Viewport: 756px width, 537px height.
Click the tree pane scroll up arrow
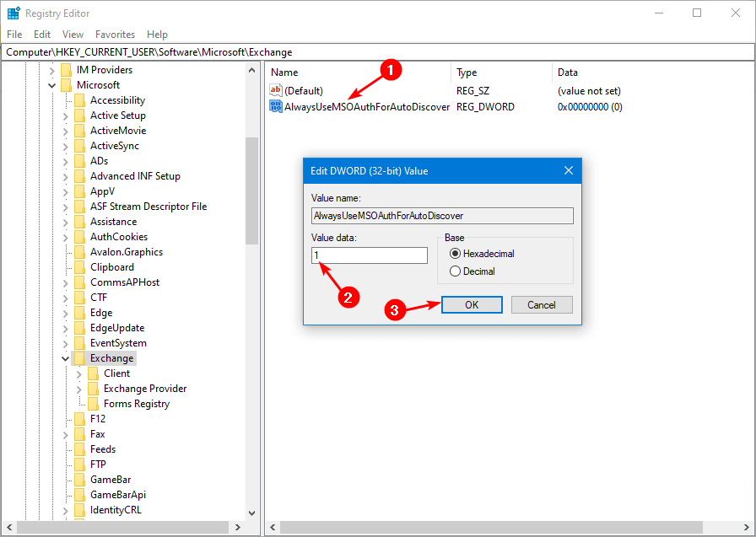(x=251, y=70)
